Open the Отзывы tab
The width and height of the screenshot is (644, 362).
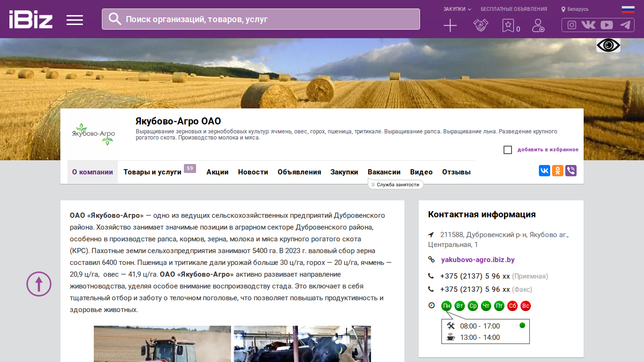[456, 172]
